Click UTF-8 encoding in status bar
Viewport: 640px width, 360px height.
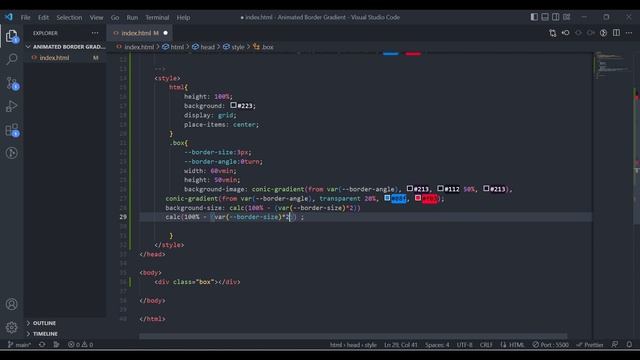(x=464, y=344)
